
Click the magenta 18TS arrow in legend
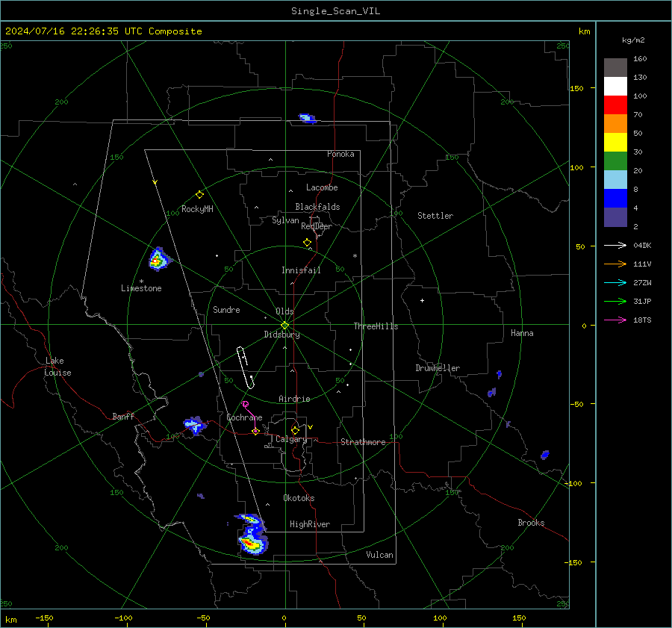(615, 320)
